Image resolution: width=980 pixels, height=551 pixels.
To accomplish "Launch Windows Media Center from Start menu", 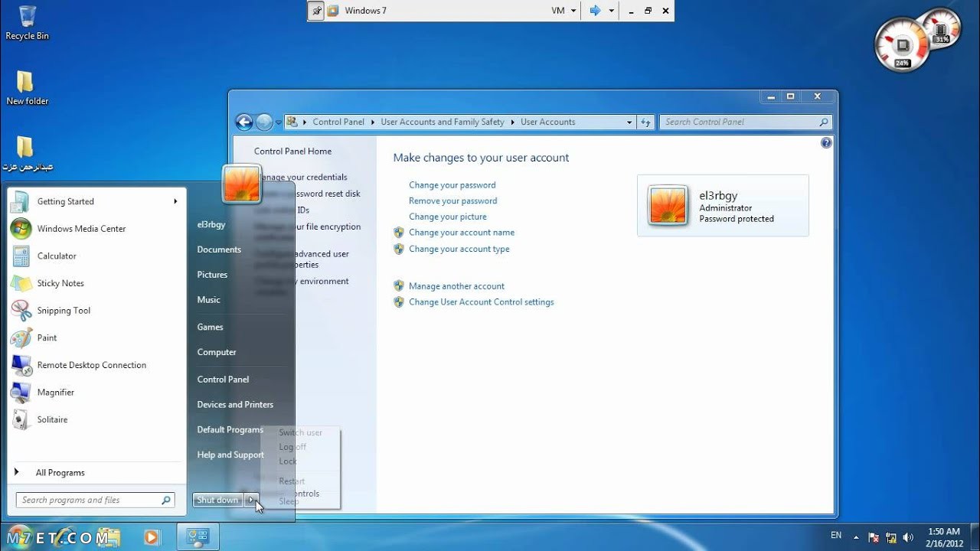I will pyautogui.click(x=96, y=229).
